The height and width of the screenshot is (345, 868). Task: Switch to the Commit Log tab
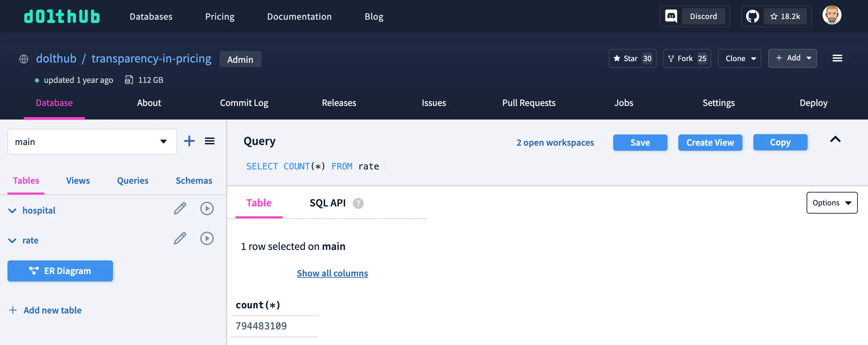244,103
